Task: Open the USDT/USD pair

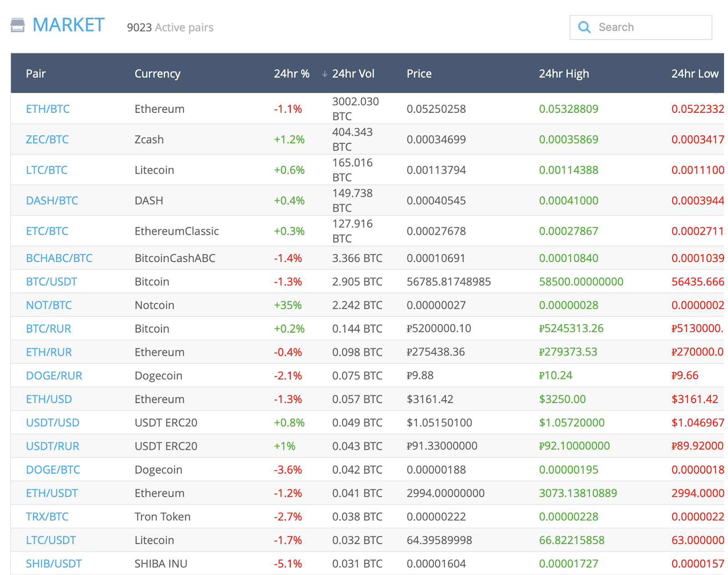Action: 53,423
